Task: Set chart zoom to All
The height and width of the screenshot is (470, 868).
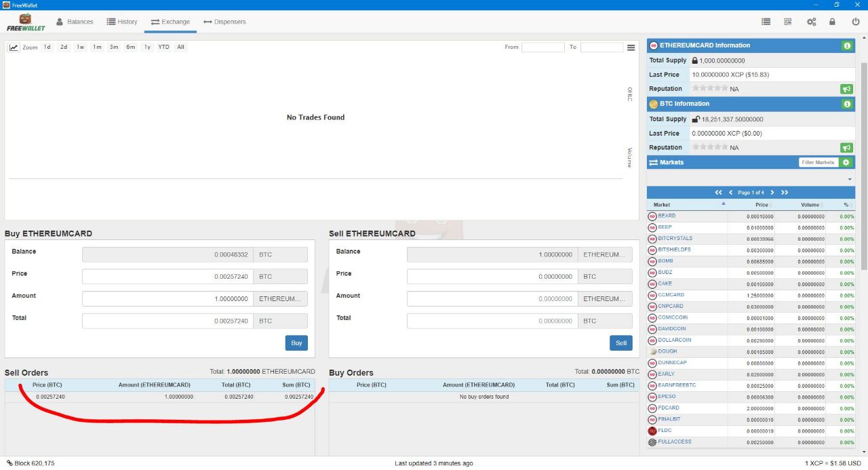Action: coord(180,47)
